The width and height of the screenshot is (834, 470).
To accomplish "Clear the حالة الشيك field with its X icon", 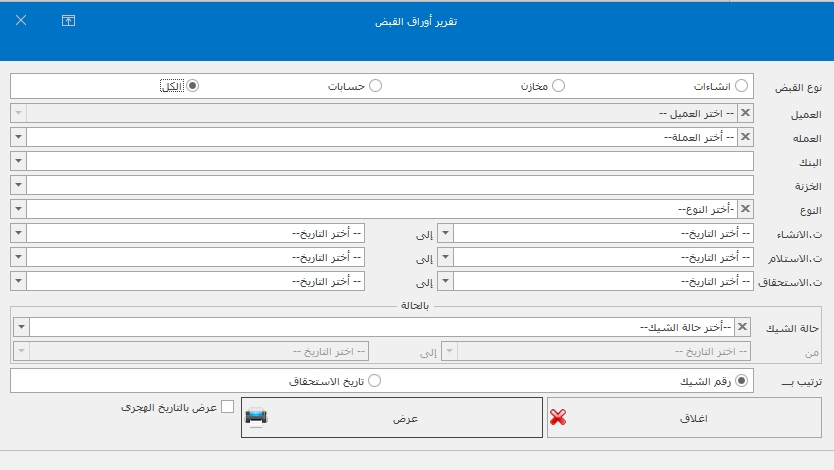I will click(x=742, y=327).
